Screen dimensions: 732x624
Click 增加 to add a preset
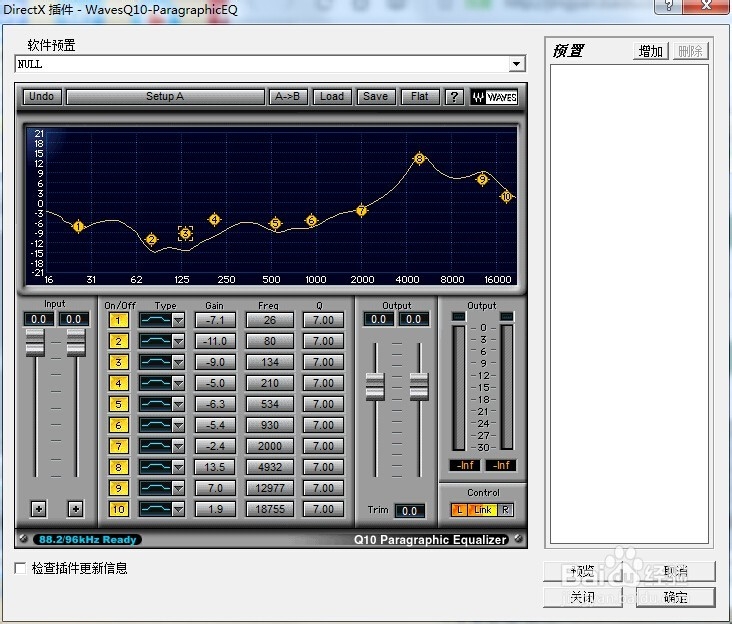coord(651,51)
